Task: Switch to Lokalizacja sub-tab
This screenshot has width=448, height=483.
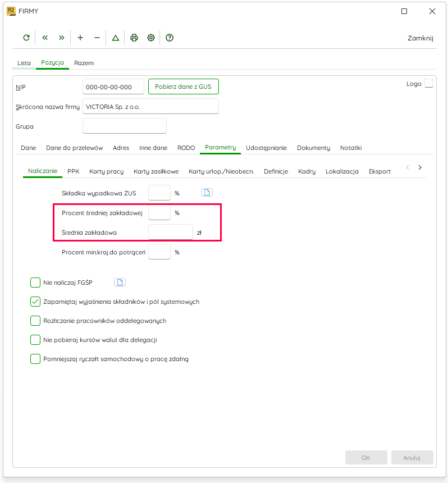Action: coord(342,171)
